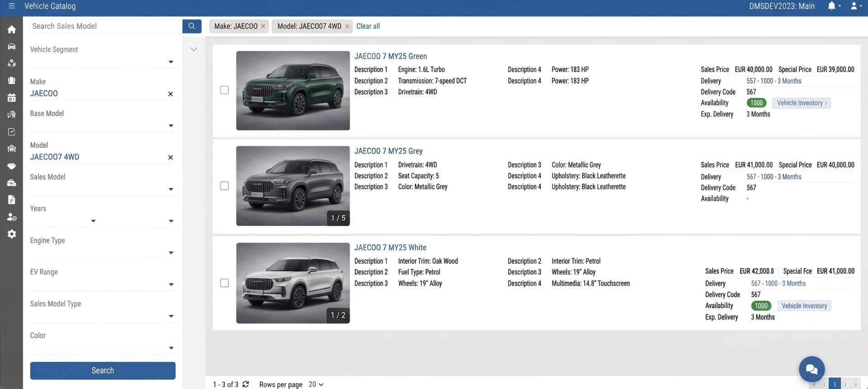Open JAECOO 7 MY25 Grey title link
The width and height of the screenshot is (868, 389).
coord(388,151)
